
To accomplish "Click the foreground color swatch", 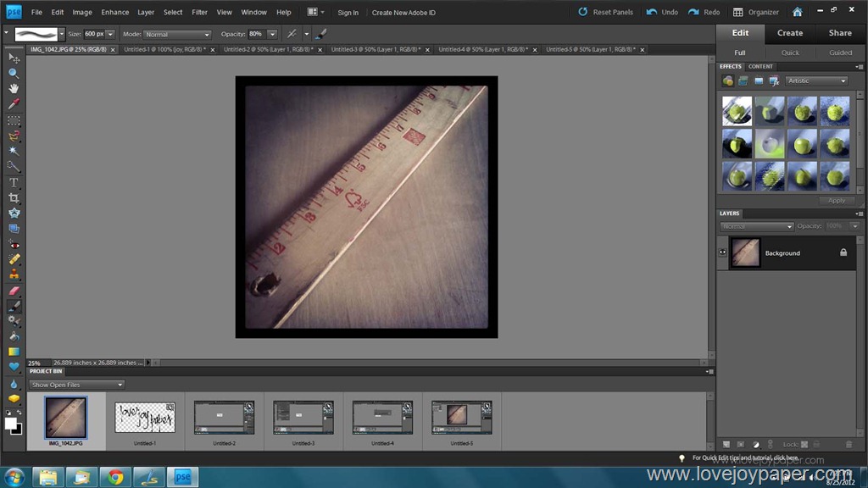I will (x=10, y=424).
